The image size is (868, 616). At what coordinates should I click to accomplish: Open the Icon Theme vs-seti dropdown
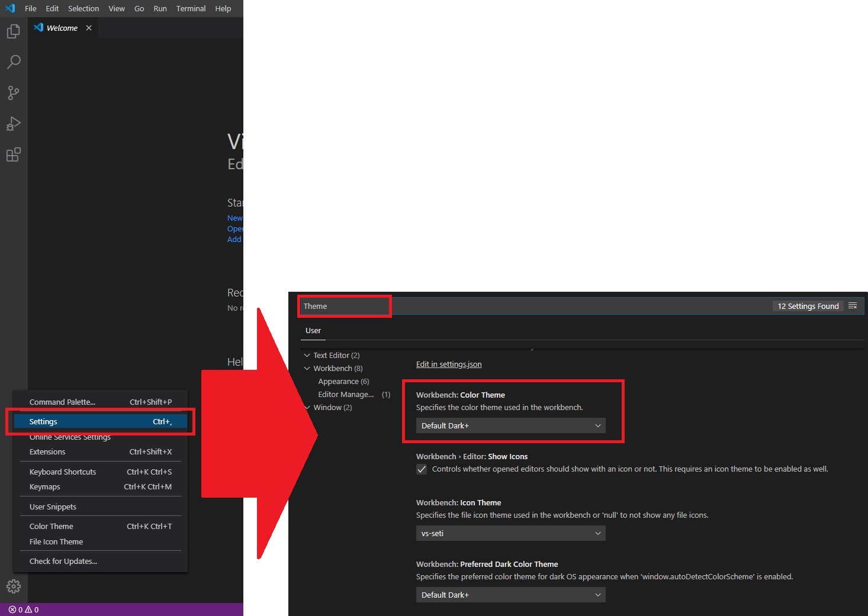pos(511,533)
